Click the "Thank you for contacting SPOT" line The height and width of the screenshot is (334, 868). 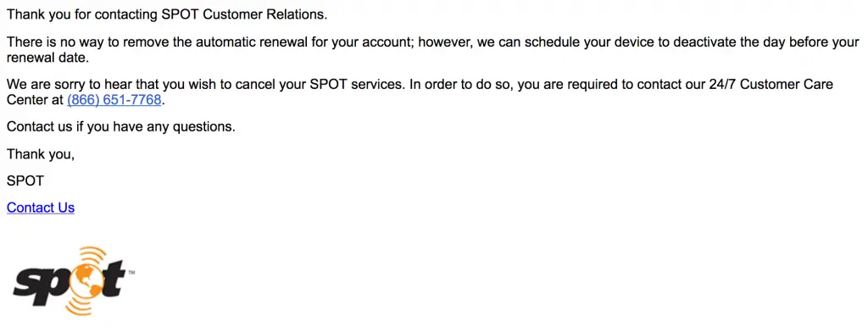pyautogui.click(x=167, y=15)
